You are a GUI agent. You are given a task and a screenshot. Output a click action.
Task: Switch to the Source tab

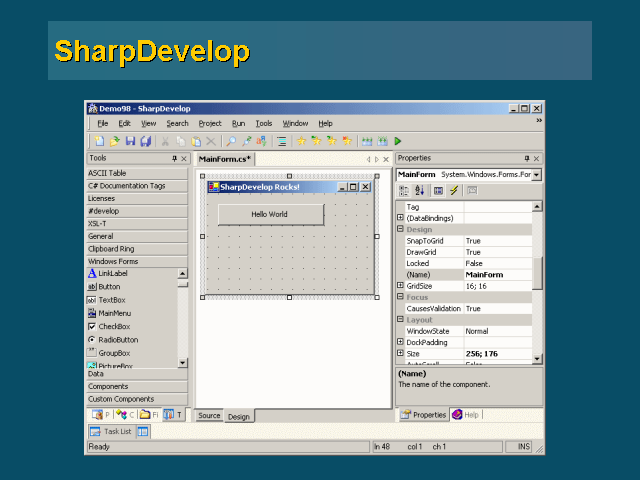click(x=209, y=416)
